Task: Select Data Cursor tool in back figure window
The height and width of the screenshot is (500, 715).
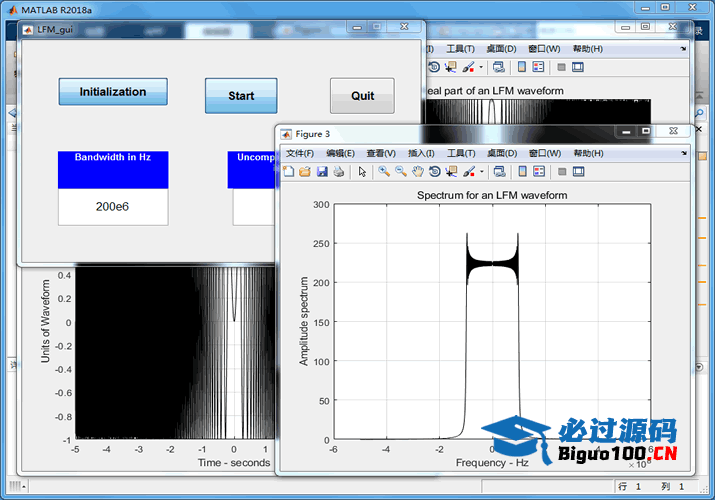Action: pyautogui.click(x=451, y=67)
